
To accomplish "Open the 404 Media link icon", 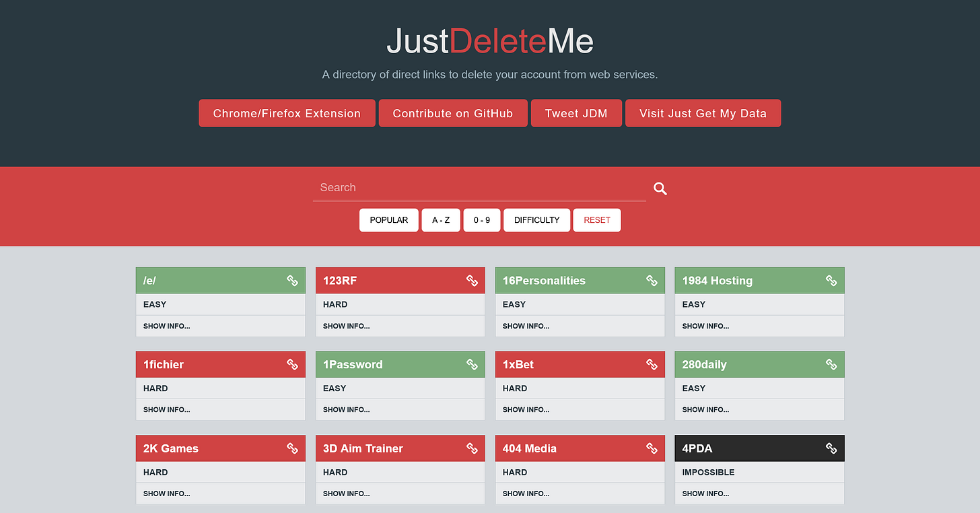I will [x=652, y=448].
